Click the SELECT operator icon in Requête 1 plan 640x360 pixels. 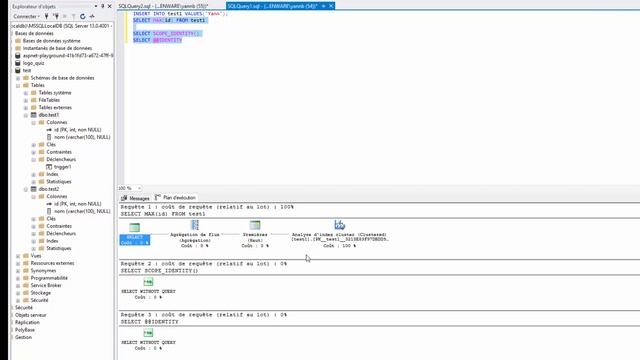[x=134, y=227]
